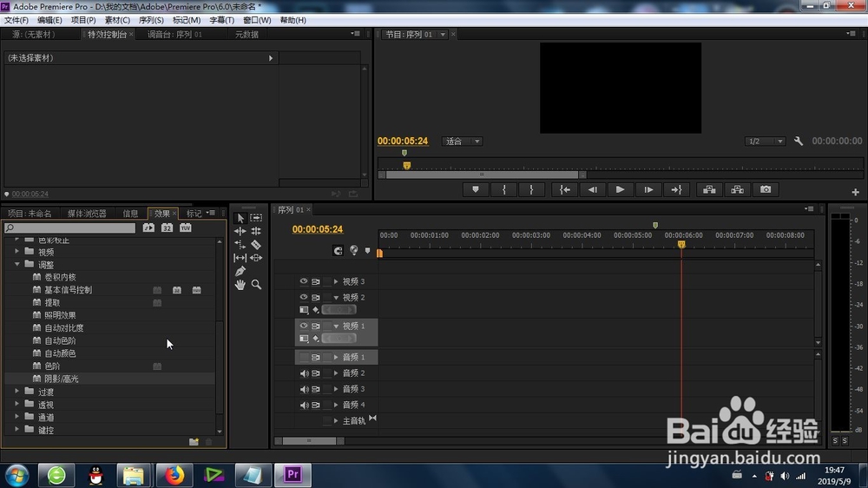The height and width of the screenshot is (488, 868).
Task: Select the Rate Stretch tool
Action: pos(240,244)
